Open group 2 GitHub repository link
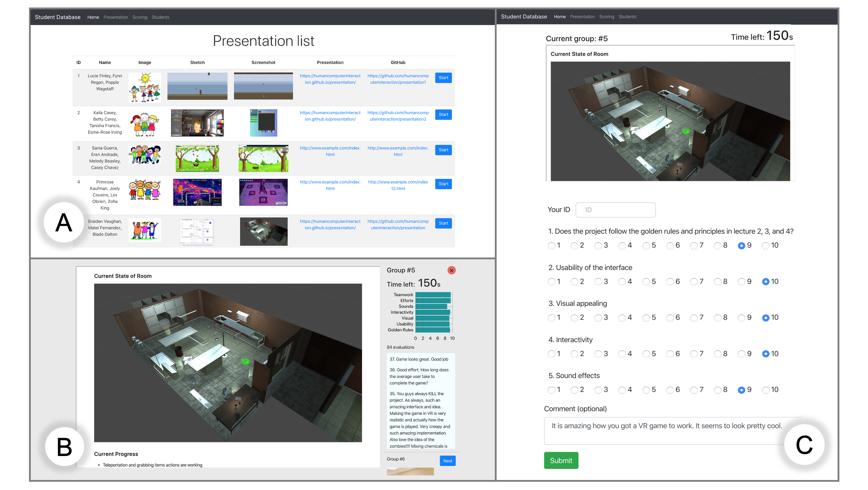868x490 pixels. coord(398,116)
